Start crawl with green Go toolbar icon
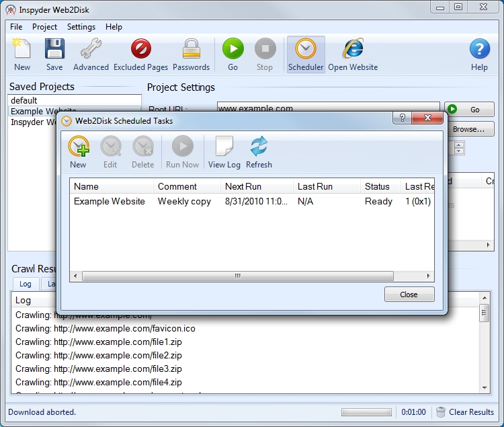Screen dimensions: 504x427 233,54
